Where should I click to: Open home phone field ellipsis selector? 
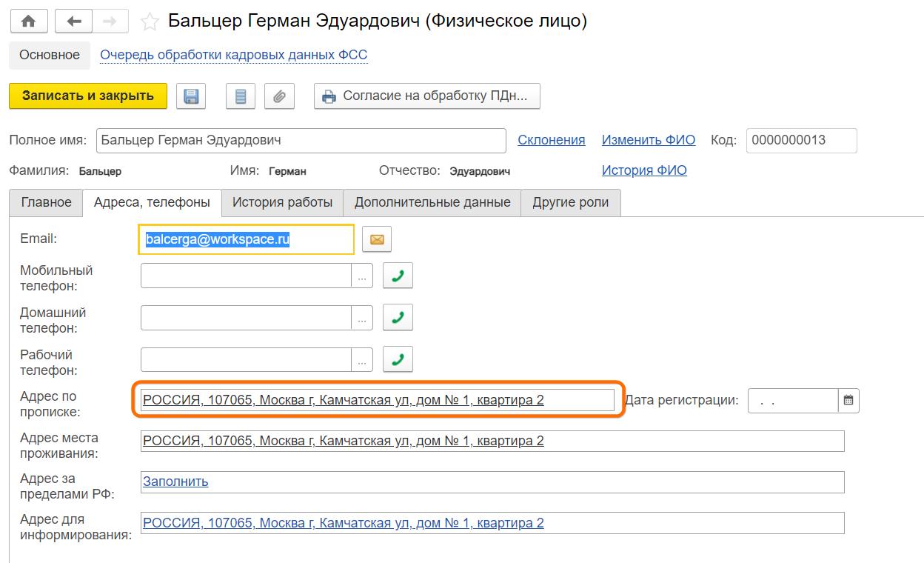pos(361,319)
